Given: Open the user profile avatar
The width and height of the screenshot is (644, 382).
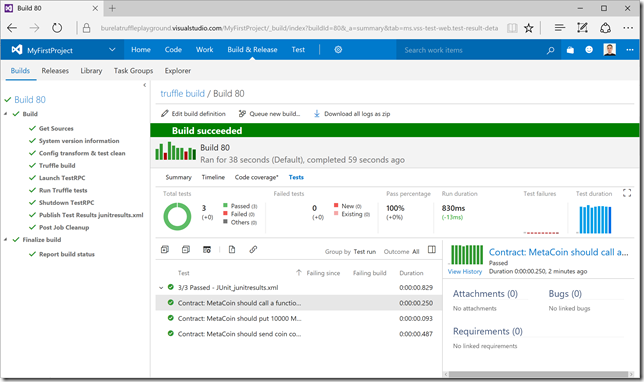Looking at the screenshot, I should [x=610, y=50].
